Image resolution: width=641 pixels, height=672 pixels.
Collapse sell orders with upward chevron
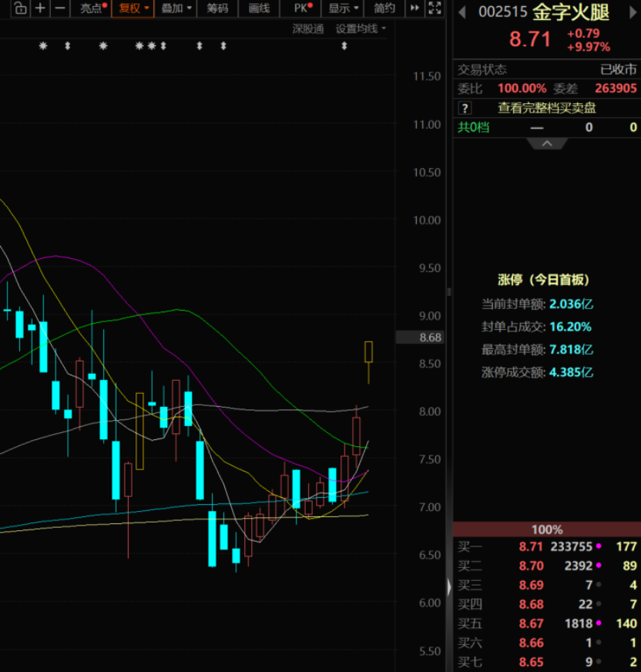pos(547,144)
